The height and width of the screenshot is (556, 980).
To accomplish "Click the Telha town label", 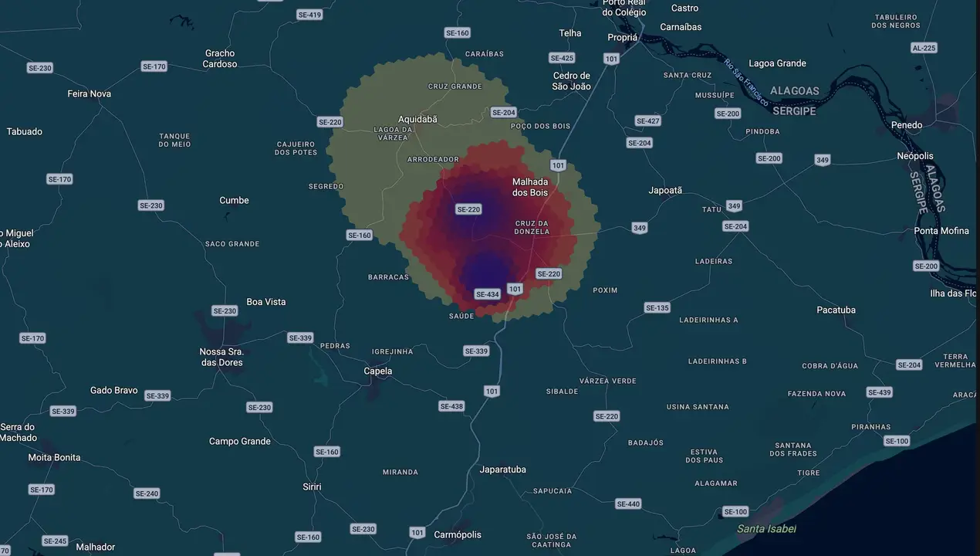I will pyautogui.click(x=570, y=33).
